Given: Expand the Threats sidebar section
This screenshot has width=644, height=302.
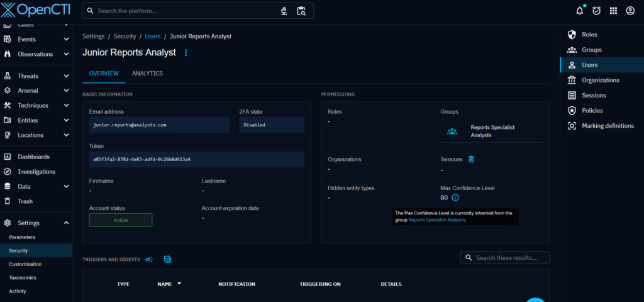Looking at the screenshot, I should (66, 76).
